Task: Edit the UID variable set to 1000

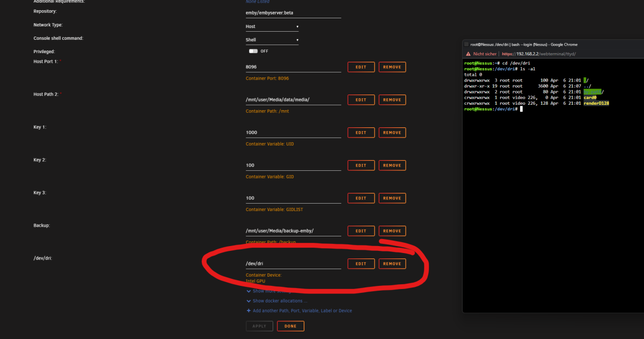Action: point(361,132)
